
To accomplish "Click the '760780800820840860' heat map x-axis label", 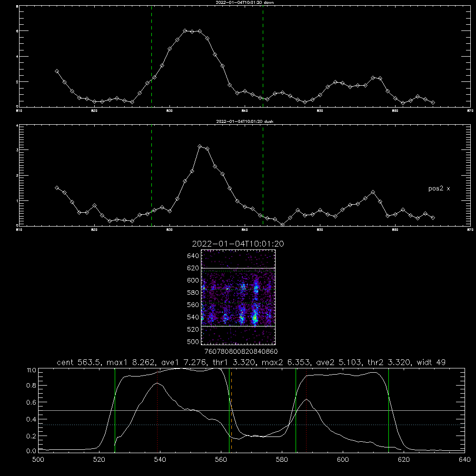I will pyautogui.click(x=241, y=351).
